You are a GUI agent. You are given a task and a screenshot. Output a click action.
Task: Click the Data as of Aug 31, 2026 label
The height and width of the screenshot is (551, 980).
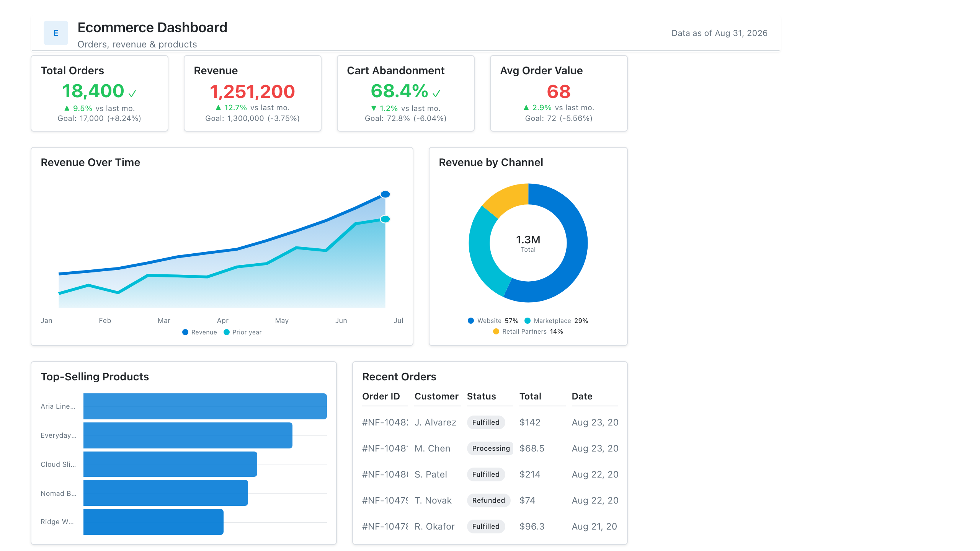(x=719, y=33)
